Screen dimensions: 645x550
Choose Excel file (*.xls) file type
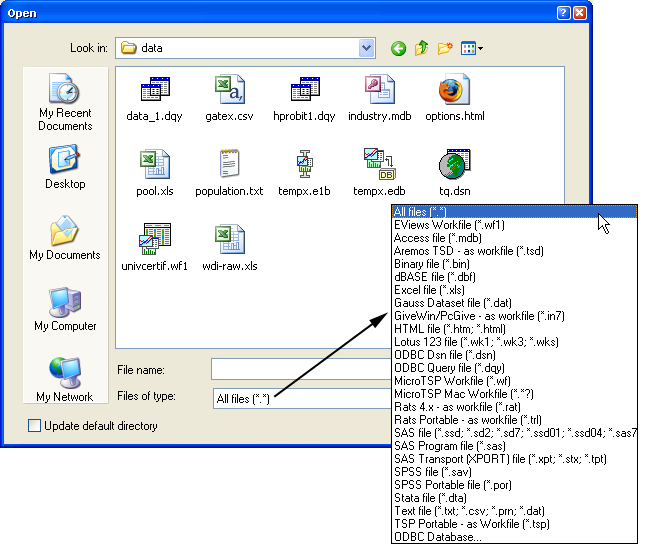click(431, 290)
